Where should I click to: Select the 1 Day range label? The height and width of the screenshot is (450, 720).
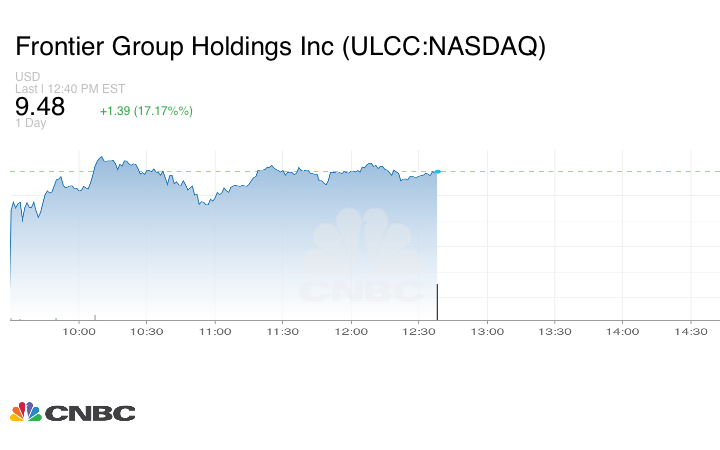click(x=30, y=124)
